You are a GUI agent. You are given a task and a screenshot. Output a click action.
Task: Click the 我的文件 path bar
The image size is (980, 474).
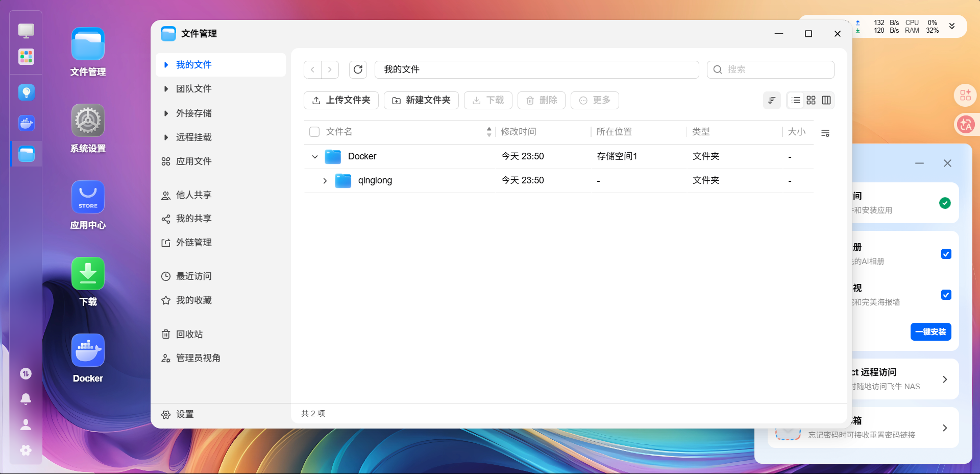point(536,69)
